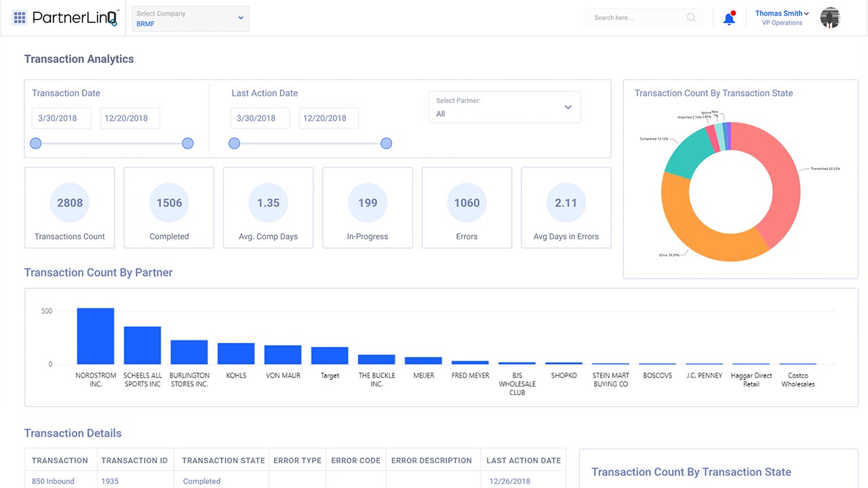Edit Last Action Date end field

(x=329, y=118)
